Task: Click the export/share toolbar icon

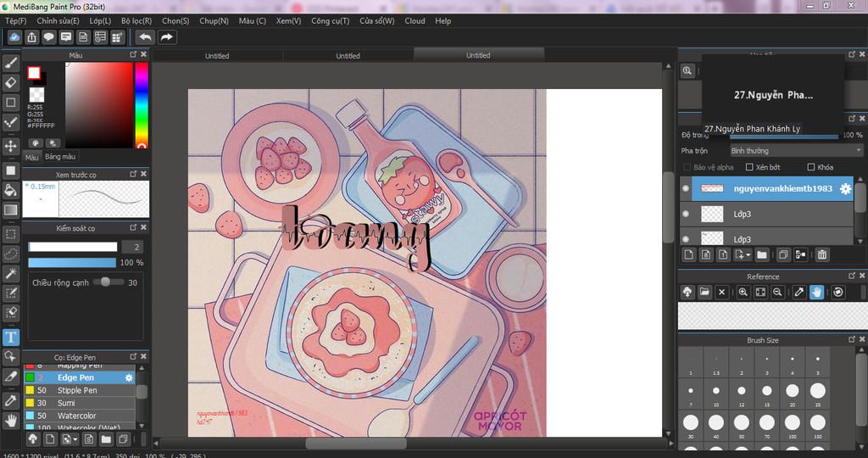Action: 31,37
